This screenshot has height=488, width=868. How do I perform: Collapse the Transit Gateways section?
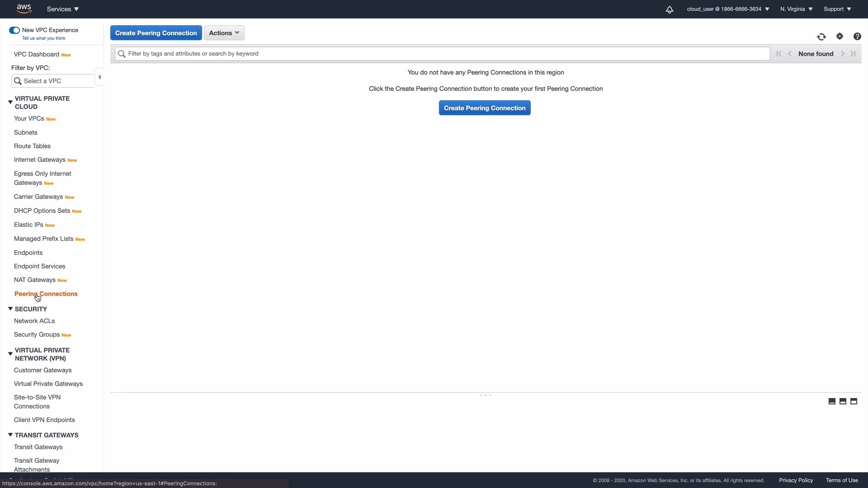pos(10,435)
